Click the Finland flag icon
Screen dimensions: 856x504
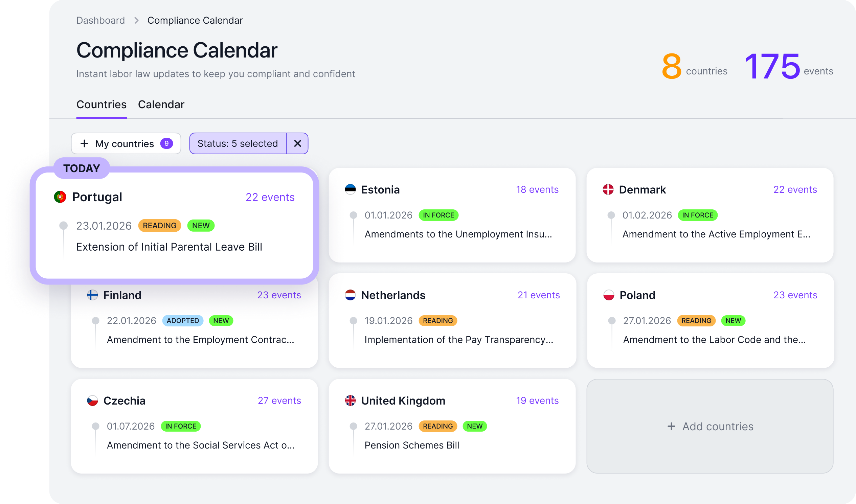point(92,295)
